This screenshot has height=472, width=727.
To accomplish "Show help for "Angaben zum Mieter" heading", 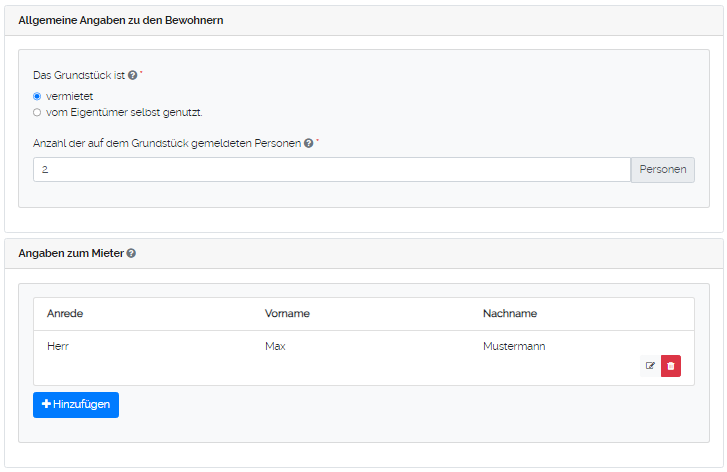I will pos(131,254).
